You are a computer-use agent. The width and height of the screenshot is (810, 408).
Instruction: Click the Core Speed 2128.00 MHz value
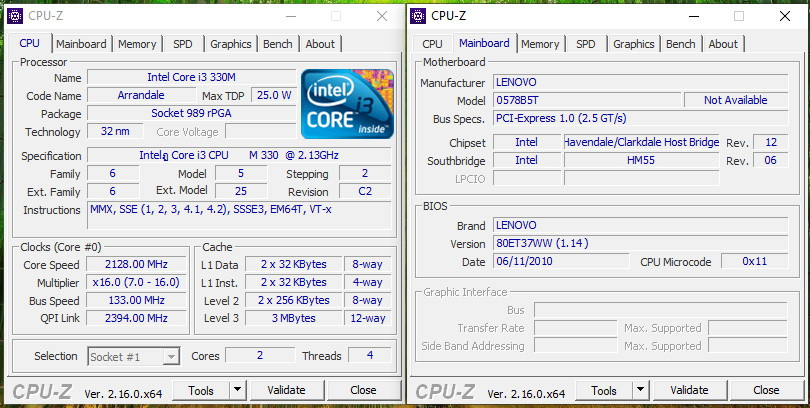click(x=136, y=264)
